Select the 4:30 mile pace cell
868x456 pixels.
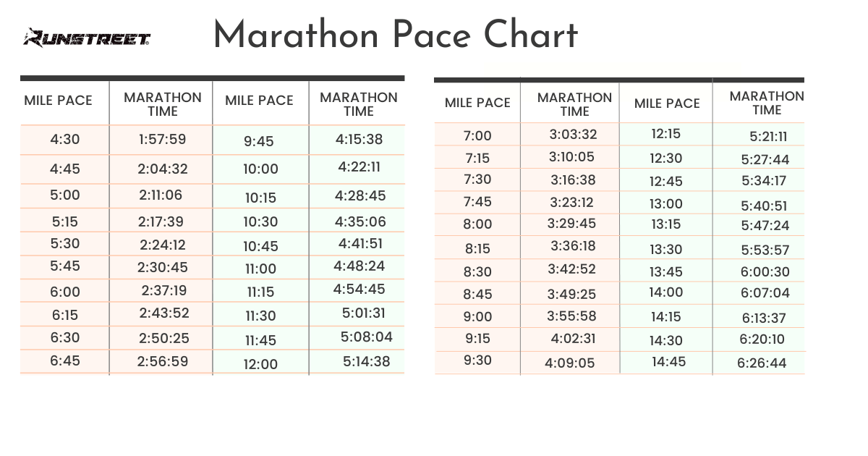click(x=65, y=140)
